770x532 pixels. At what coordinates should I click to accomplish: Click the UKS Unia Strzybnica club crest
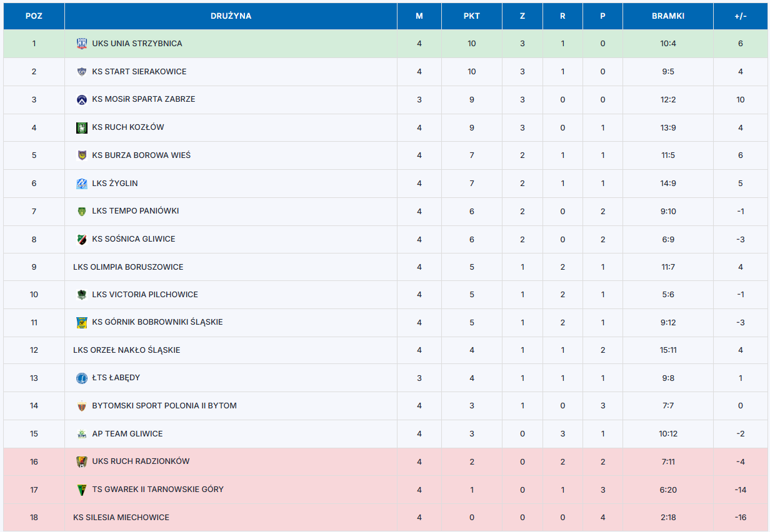coord(82,44)
